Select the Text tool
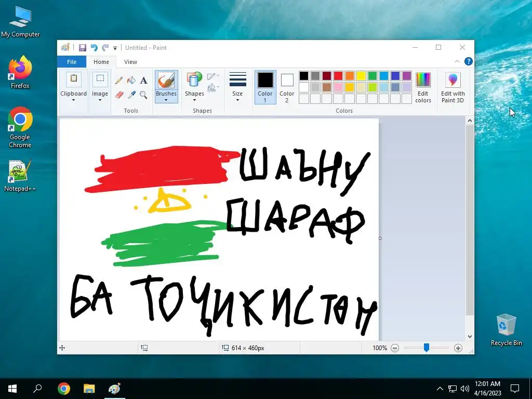 pyautogui.click(x=143, y=81)
